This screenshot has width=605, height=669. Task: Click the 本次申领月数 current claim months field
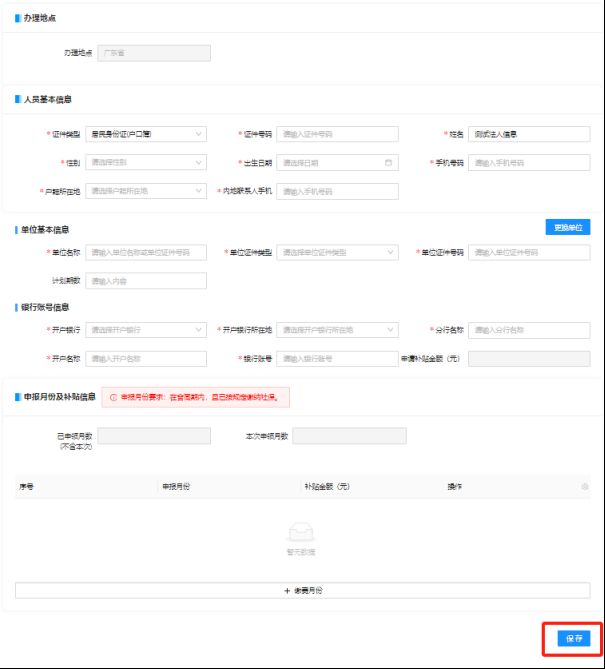(x=349, y=436)
